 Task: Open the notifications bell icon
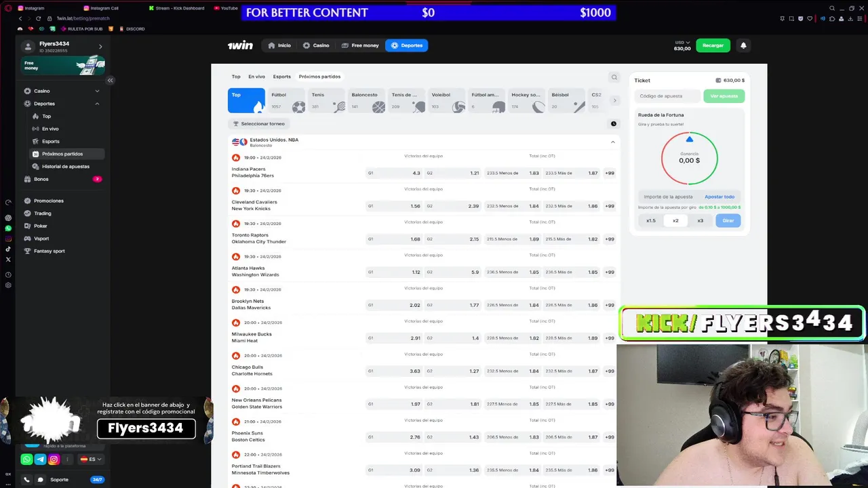pos(743,45)
